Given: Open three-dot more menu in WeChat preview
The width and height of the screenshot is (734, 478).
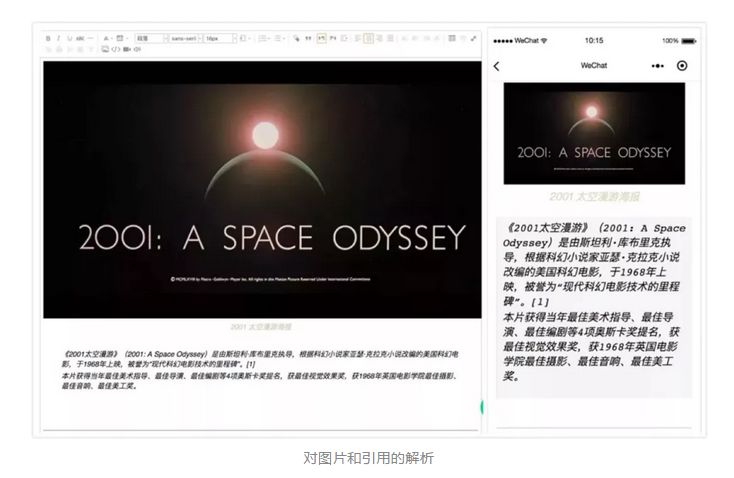Looking at the screenshot, I should point(657,66).
